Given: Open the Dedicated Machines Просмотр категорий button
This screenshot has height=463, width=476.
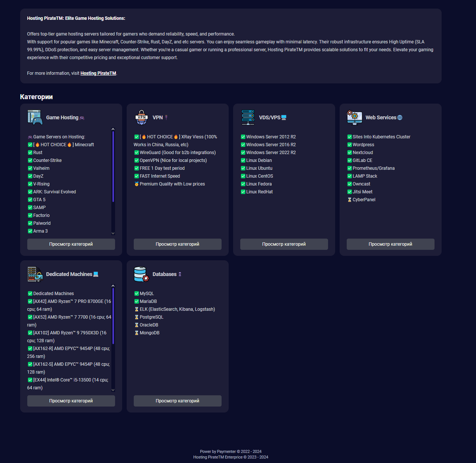Looking at the screenshot, I should pos(71,401).
